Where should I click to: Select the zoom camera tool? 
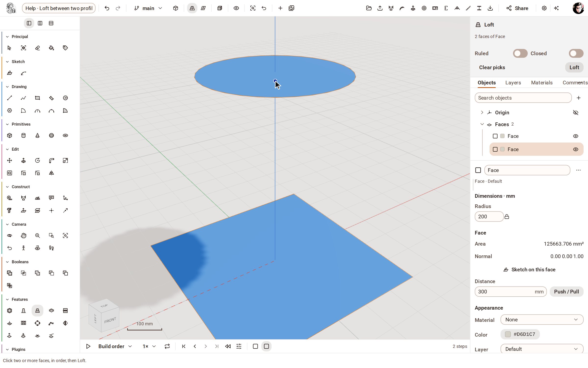click(37, 236)
